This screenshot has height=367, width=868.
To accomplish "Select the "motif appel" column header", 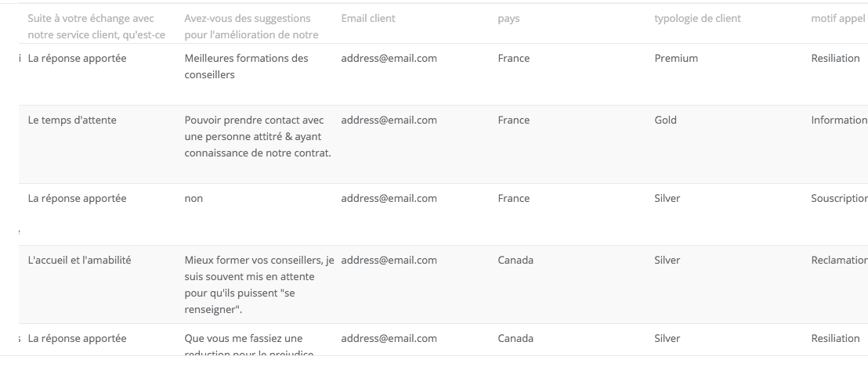I will (838, 19).
